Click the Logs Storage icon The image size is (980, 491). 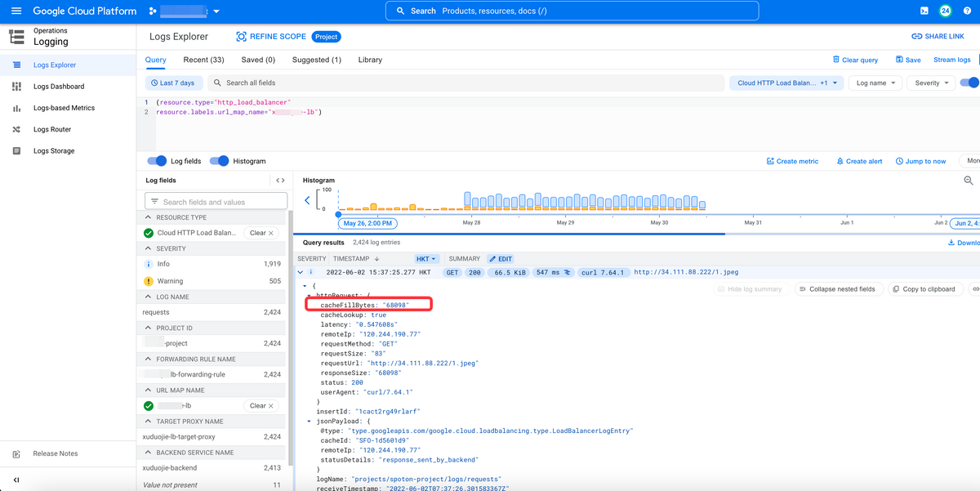pos(16,151)
